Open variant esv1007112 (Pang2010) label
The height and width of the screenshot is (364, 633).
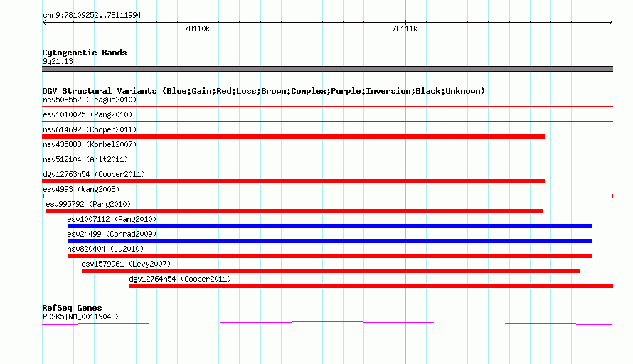tap(112, 219)
